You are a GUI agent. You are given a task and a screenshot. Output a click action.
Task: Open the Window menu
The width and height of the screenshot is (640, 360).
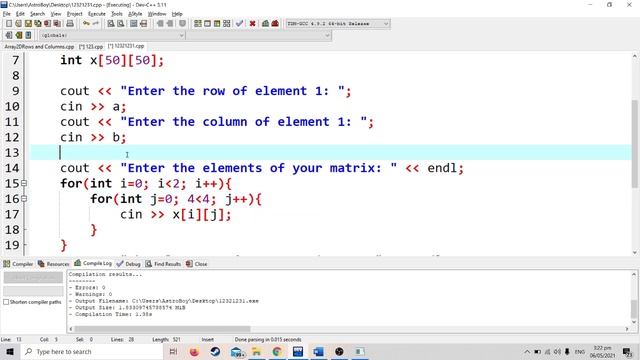(x=157, y=14)
